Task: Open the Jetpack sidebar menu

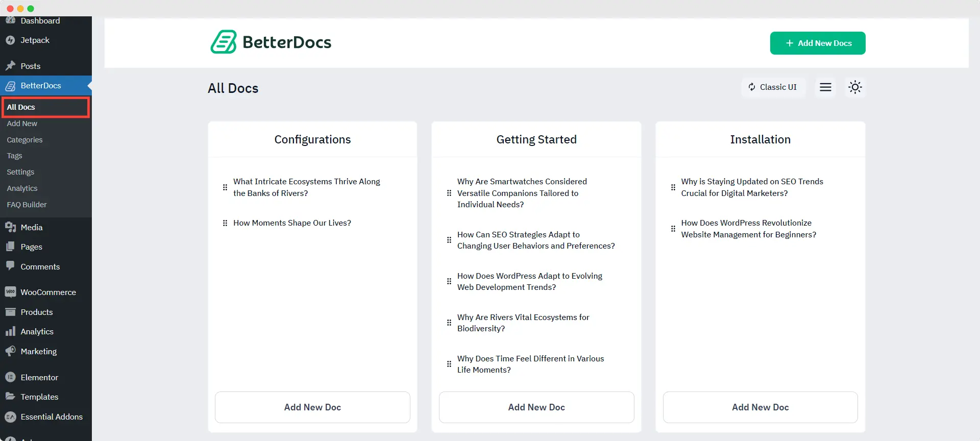Action: click(35, 40)
